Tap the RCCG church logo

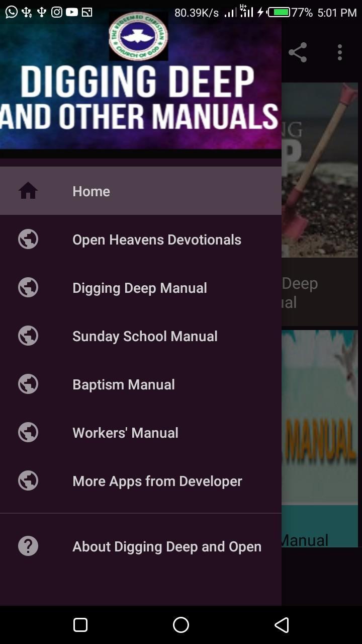(138, 36)
